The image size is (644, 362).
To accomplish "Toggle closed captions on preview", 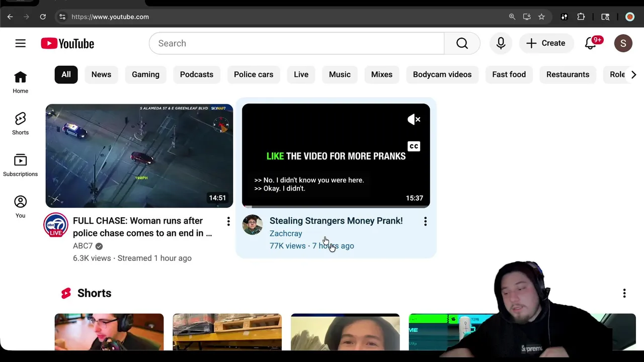I will pos(414,146).
